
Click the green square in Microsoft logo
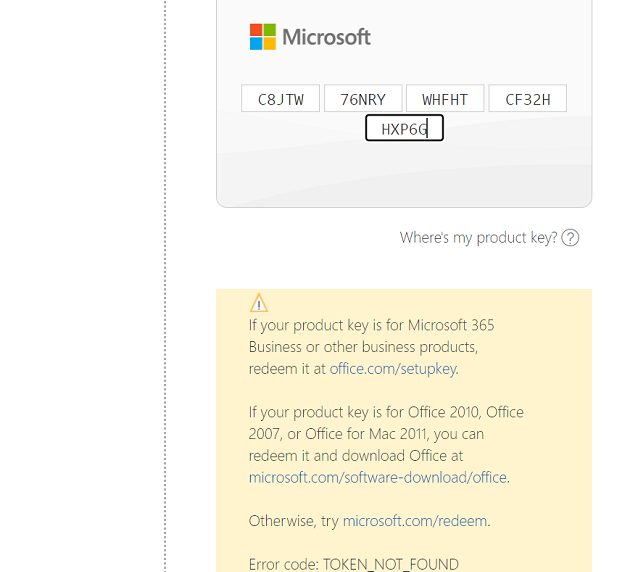(268, 30)
